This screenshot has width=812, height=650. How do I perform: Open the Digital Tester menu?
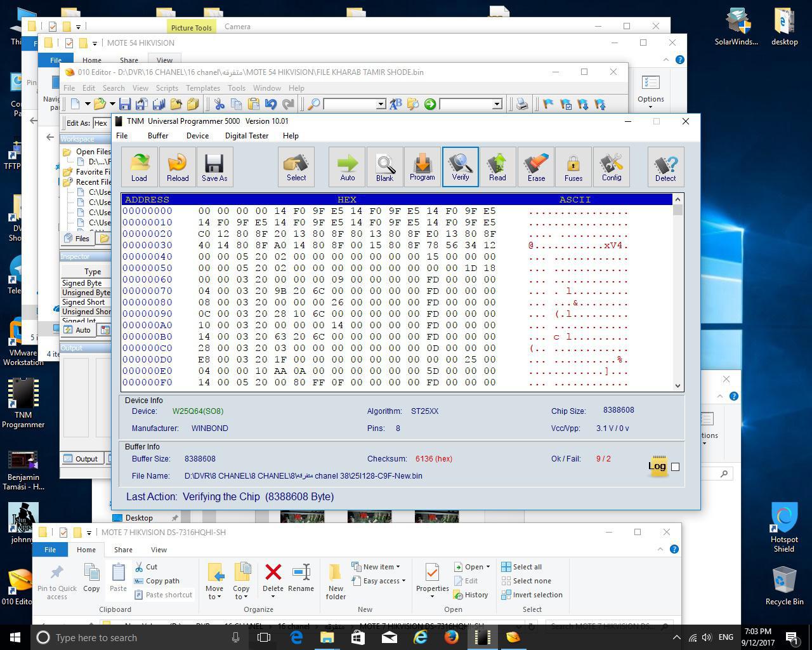[x=247, y=136]
